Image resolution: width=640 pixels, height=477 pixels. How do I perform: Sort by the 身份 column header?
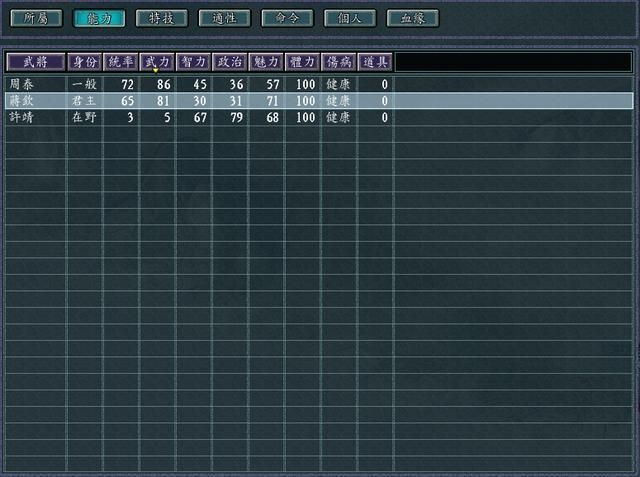pyautogui.click(x=85, y=62)
